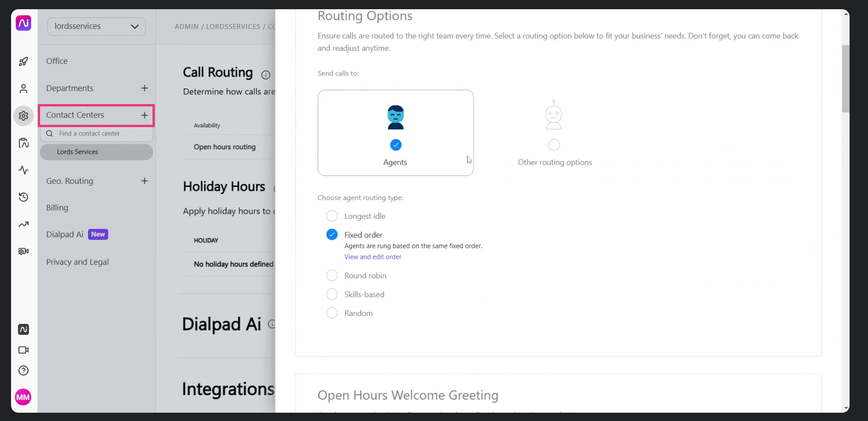Viewport: 868px width, 421px height.
Task: Select the Agents radio checkmark
Action: [x=396, y=145]
